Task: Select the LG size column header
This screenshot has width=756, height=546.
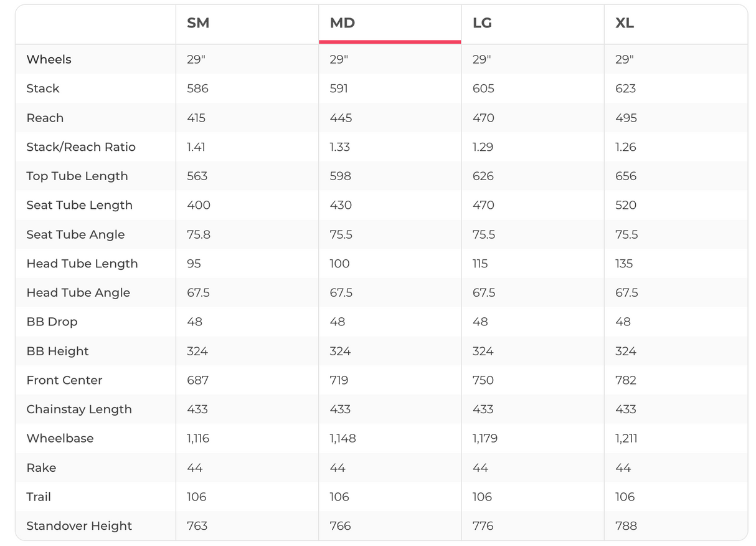Action: pos(482,23)
